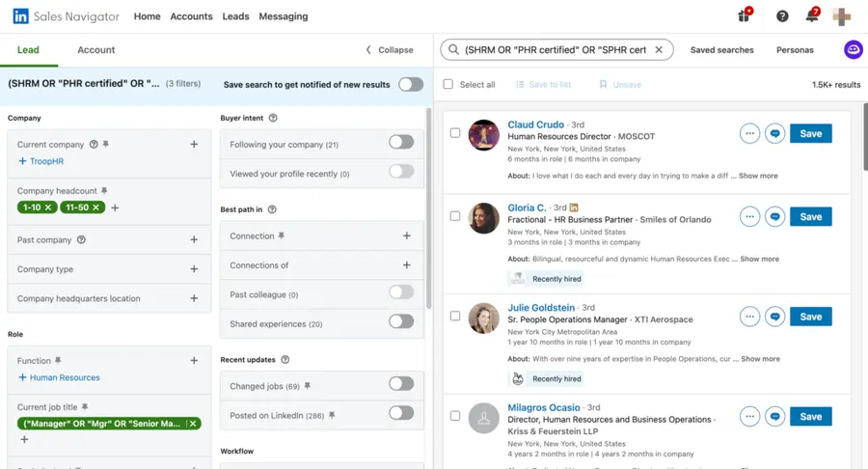Open the purple assistant icon
The image size is (868, 469).
point(854,50)
